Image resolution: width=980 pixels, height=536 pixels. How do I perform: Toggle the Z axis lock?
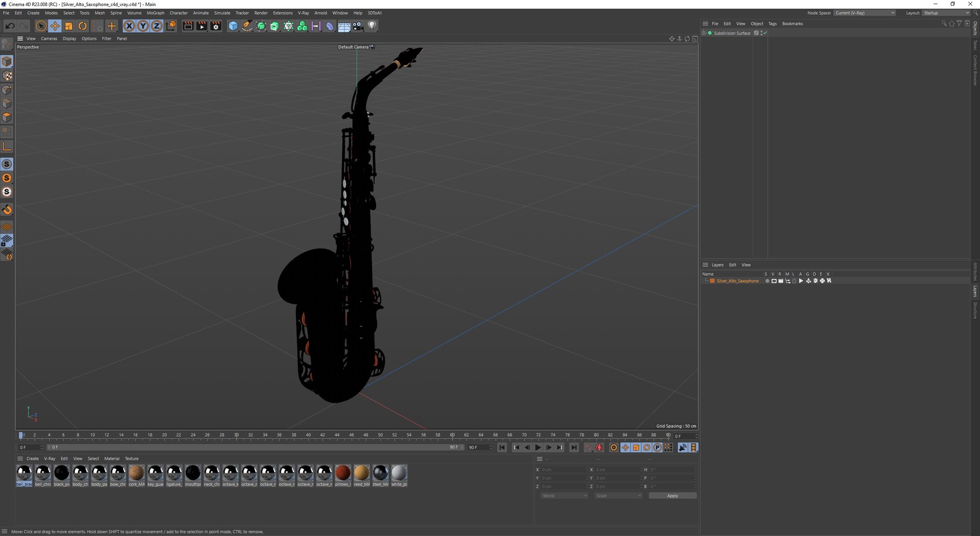157,26
